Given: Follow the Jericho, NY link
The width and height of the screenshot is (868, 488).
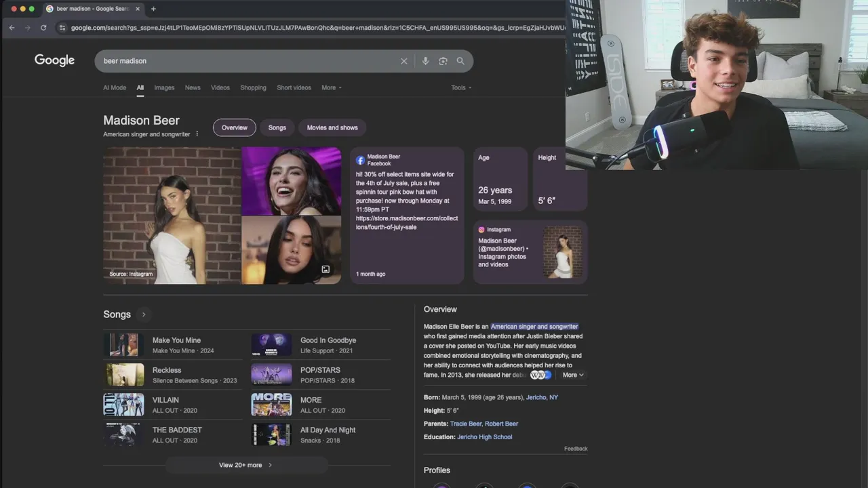Looking at the screenshot, I should point(542,397).
